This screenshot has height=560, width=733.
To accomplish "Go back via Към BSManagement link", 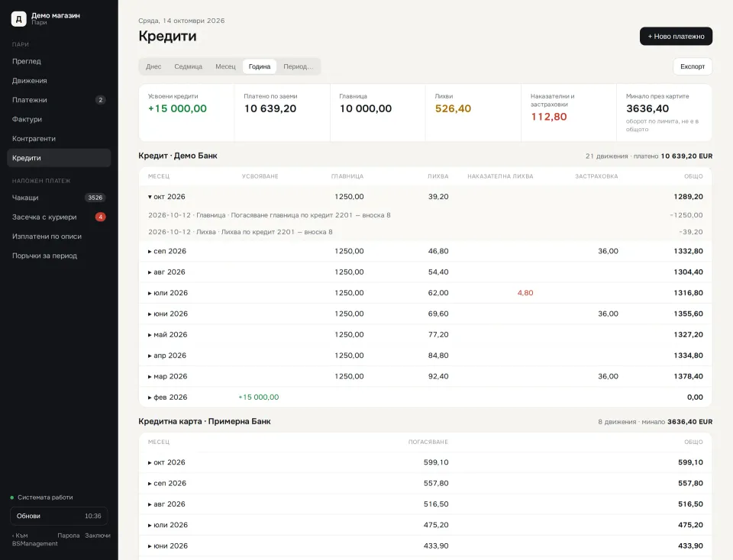I will [34, 539].
